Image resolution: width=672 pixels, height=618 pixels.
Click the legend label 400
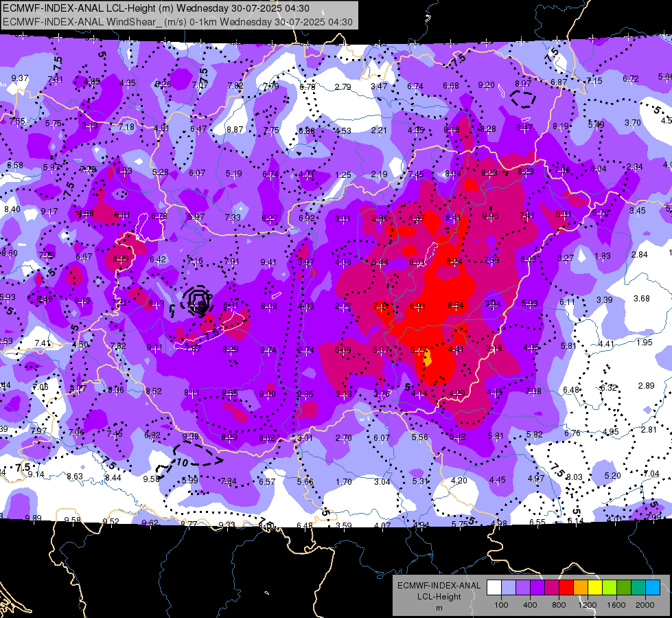tap(530, 605)
